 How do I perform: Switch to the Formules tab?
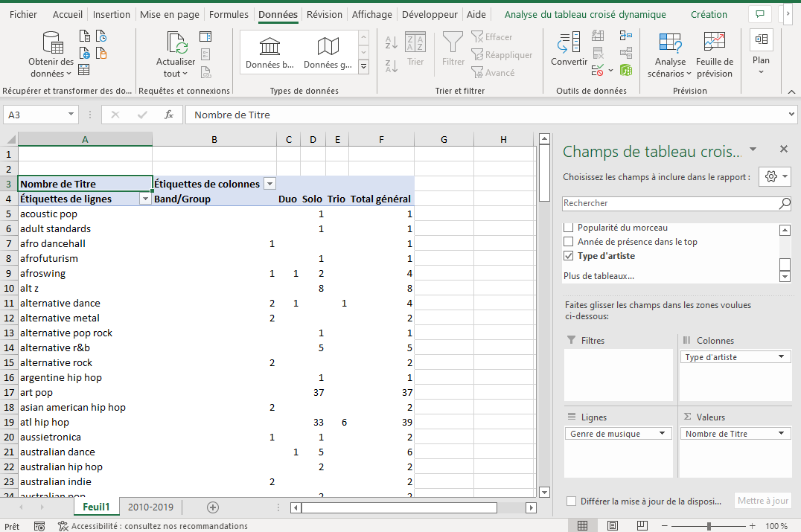[x=229, y=14]
